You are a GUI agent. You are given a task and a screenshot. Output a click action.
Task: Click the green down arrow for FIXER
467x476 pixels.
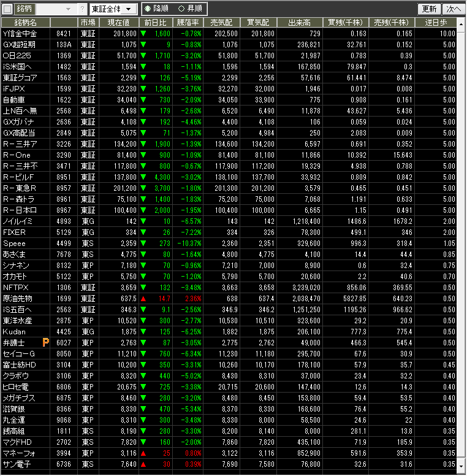coord(143,231)
